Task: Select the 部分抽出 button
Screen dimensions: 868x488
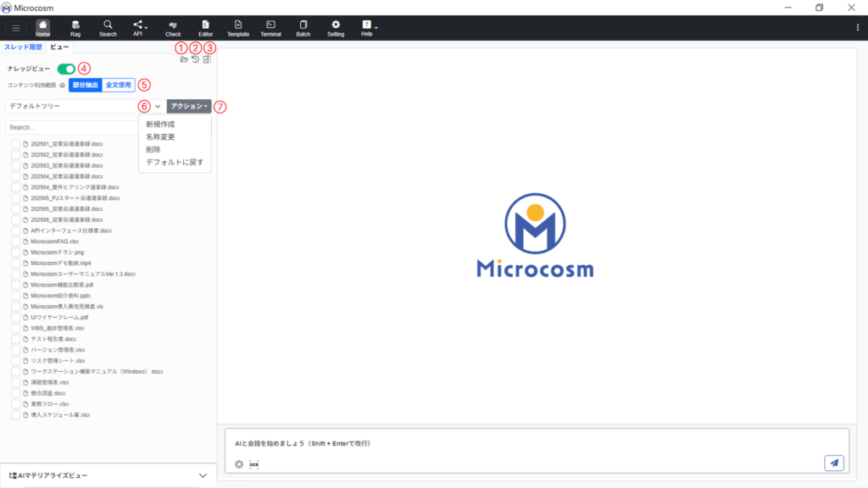Action: pyautogui.click(x=86, y=86)
